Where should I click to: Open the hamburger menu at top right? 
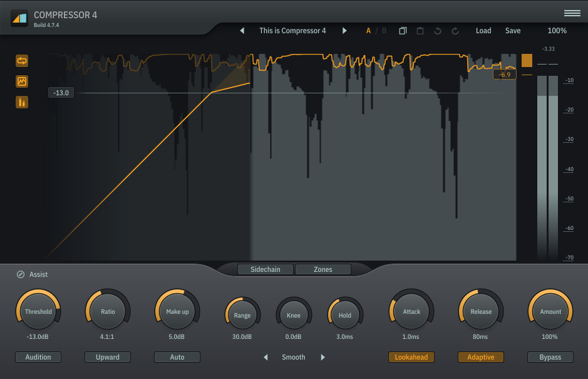(572, 13)
